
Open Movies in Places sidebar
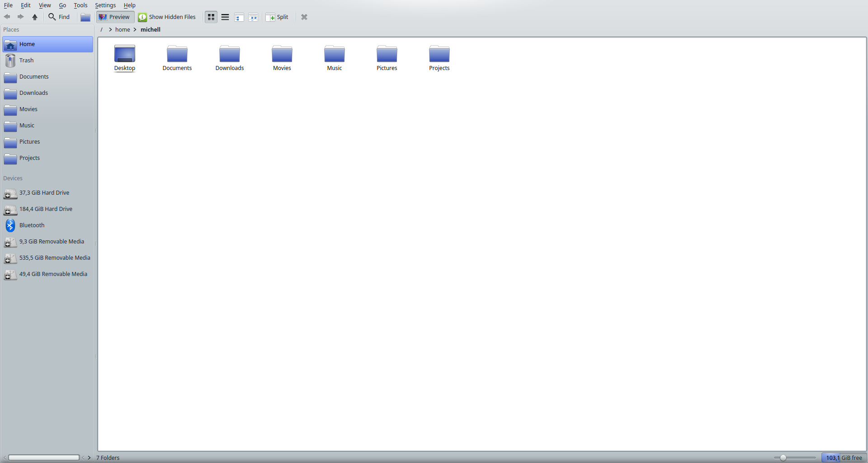coord(47,109)
